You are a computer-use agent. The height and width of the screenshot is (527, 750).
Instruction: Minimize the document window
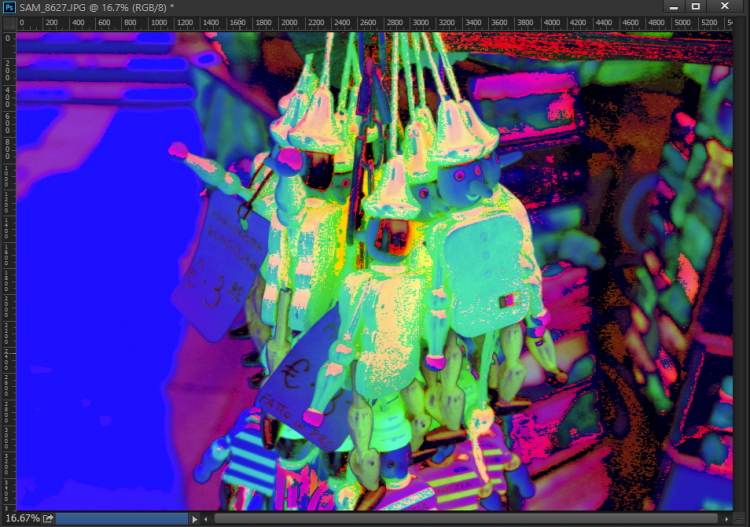(x=673, y=7)
